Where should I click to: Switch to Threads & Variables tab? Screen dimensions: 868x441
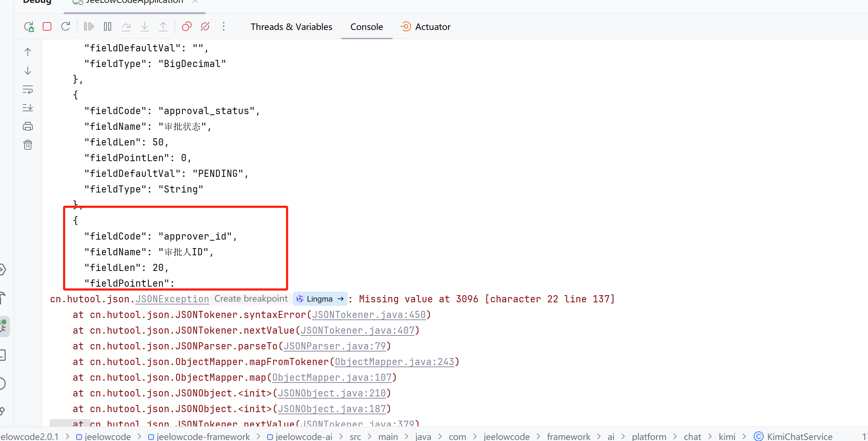(291, 27)
